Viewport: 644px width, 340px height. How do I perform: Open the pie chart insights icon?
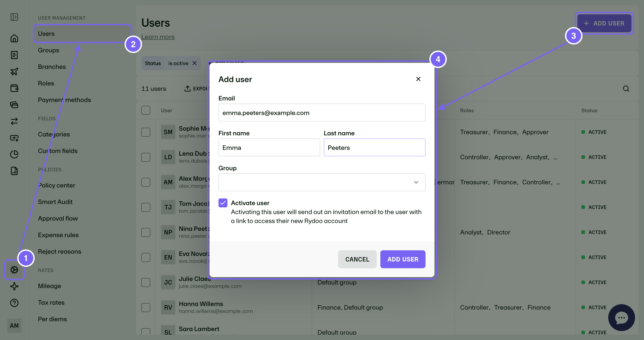14,154
